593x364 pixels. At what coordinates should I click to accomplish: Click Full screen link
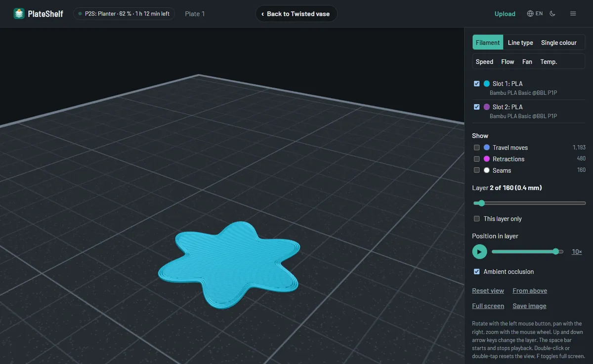click(488, 306)
